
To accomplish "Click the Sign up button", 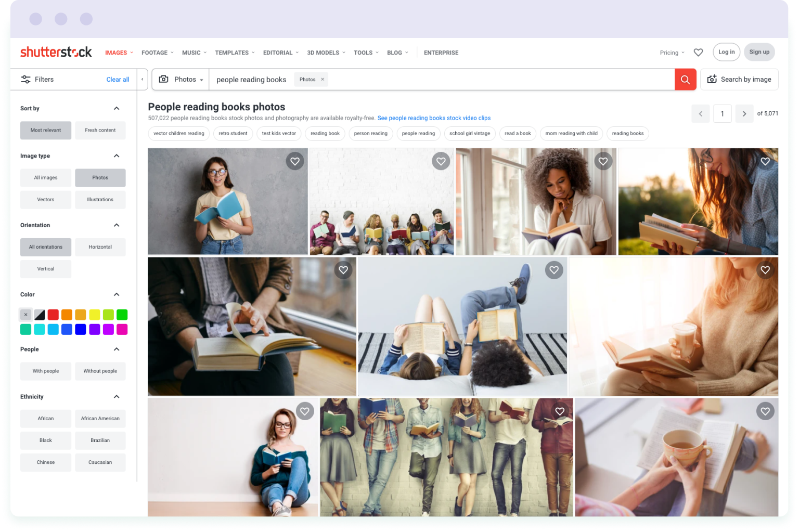I will click(759, 52).
